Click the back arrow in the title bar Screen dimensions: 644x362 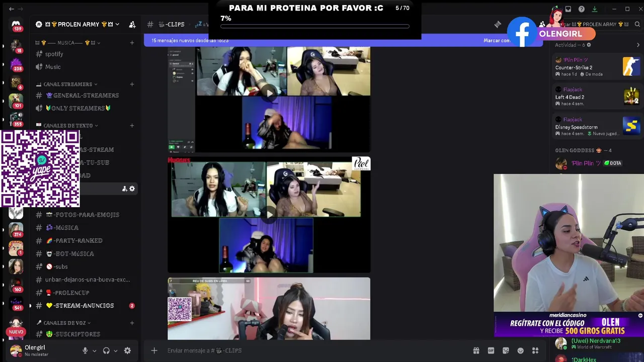pos(12,9)
